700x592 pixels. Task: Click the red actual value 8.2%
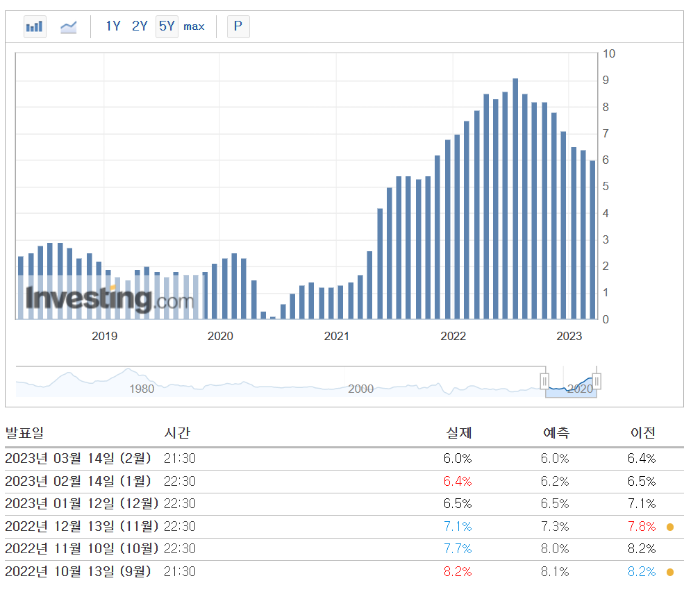tap(458, 571)
